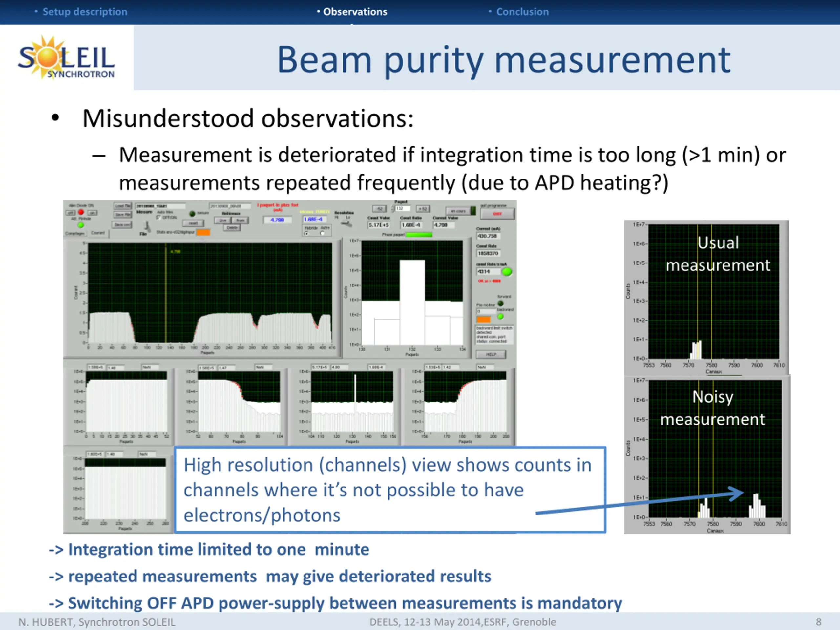Click the -52 paquet button
Image resolution: width=840 pixels, height=630 pixels.
click(x=379, y=209)
